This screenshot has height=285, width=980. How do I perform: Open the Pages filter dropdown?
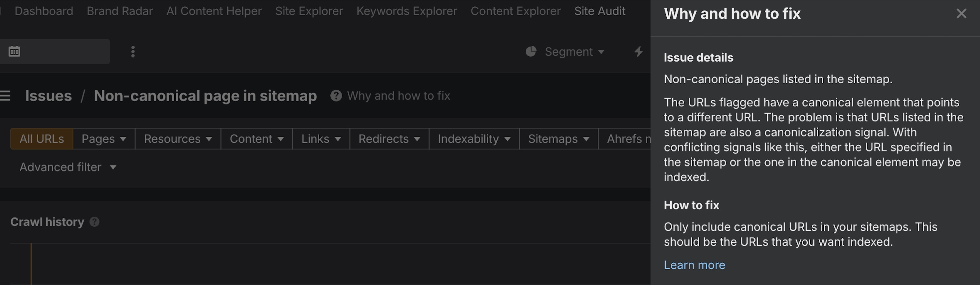pyautogui.click(x=104, y=139)
